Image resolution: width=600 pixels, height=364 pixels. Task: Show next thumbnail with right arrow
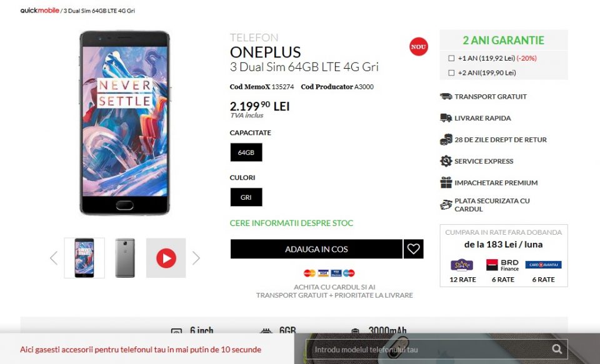(196, 258)
